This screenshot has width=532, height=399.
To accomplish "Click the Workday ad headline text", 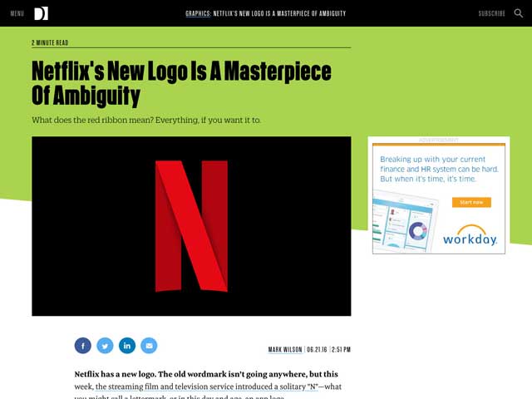I will click(x=439, y=169).
